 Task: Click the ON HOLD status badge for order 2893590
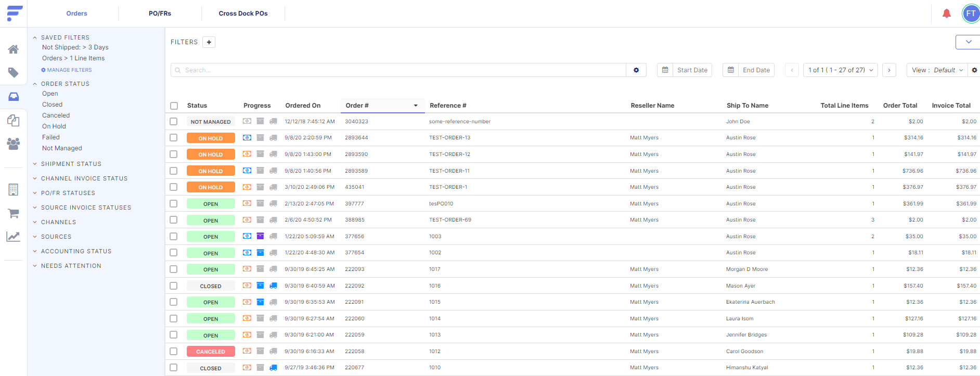211,154
